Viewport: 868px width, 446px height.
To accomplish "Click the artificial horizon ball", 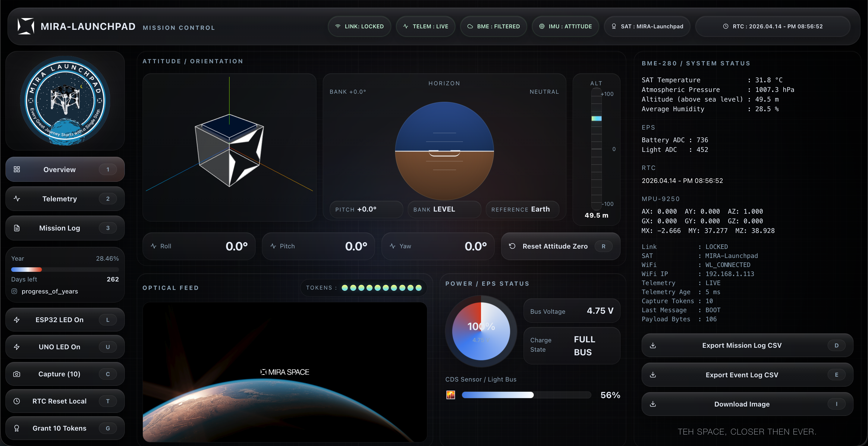I will (x=445, y=151).
